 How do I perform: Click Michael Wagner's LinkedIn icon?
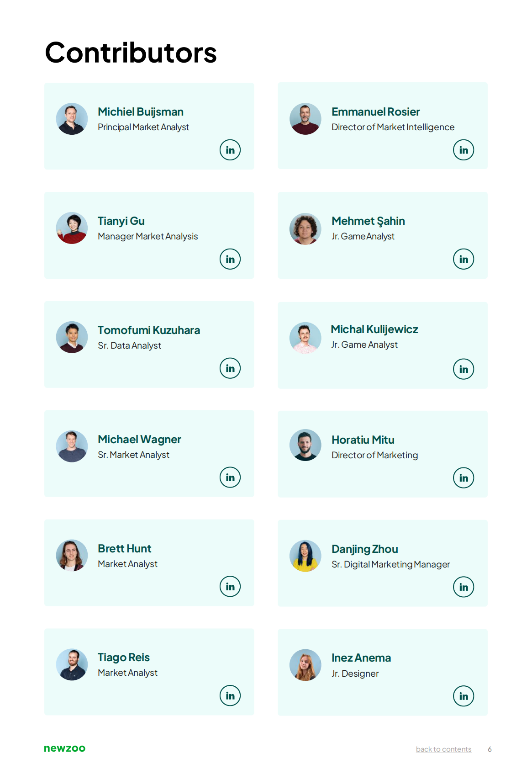coord(230,477)
